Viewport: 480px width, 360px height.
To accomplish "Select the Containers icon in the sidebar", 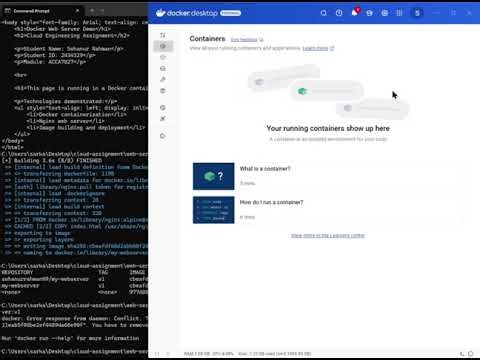I will (x=163, y=46).
